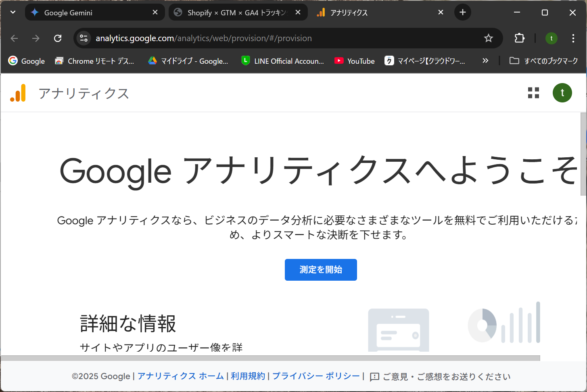Image resolution: width=587 pixels, height=392 pixels.
Task: Open Chrome profile icon in toolbar
Action: coord(551,38)
